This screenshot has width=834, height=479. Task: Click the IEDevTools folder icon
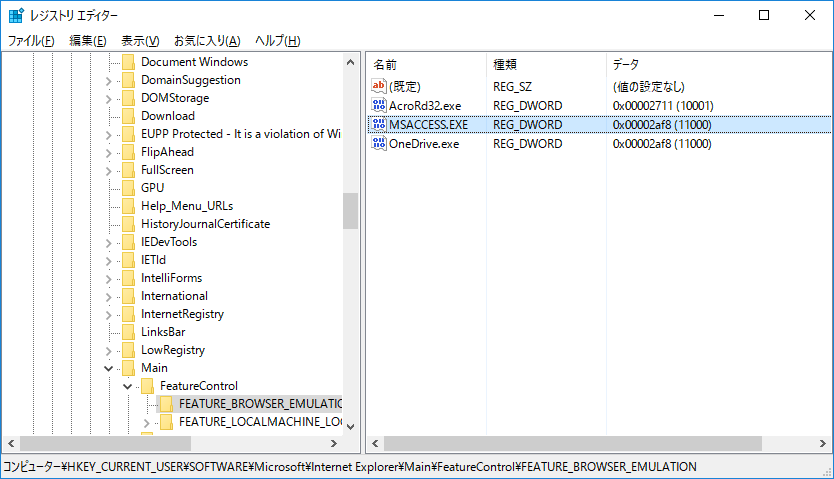pos(128,242)
